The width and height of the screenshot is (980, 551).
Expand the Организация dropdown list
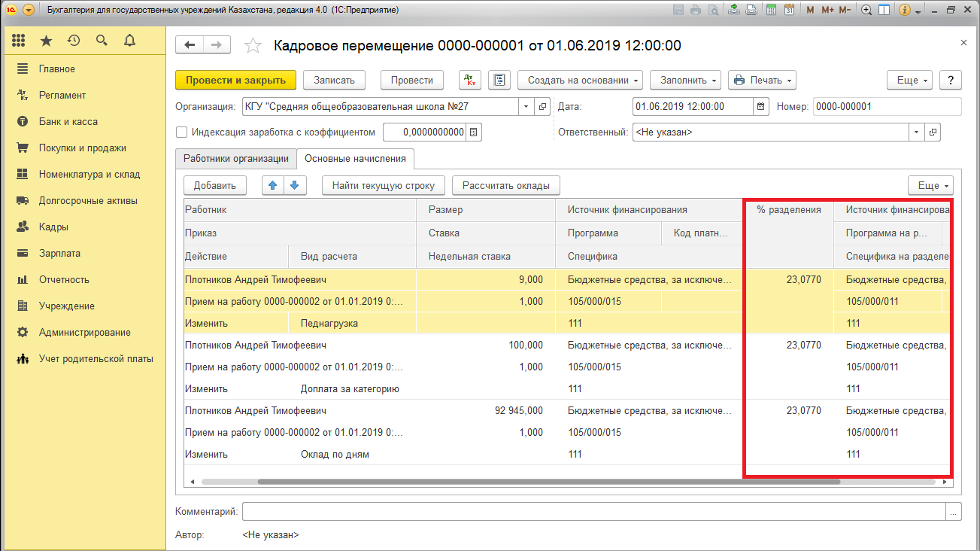click(x=526, y=107)
